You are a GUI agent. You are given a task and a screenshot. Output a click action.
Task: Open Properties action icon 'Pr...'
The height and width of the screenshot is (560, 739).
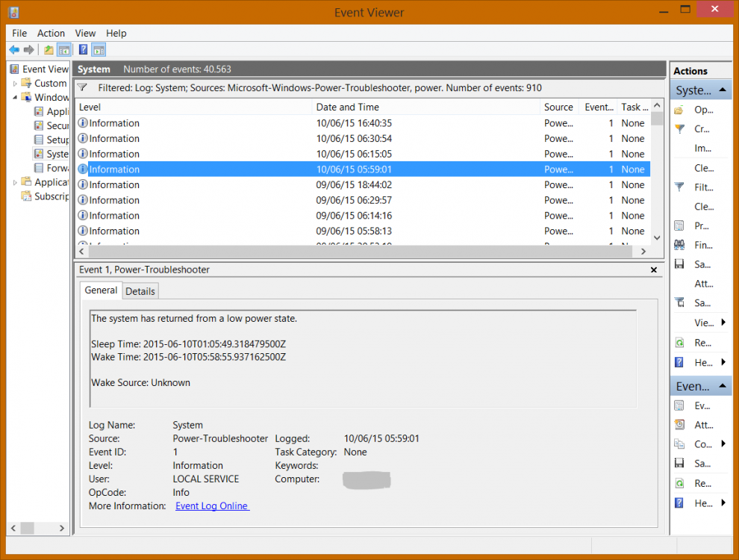click(x=679, y=225)
